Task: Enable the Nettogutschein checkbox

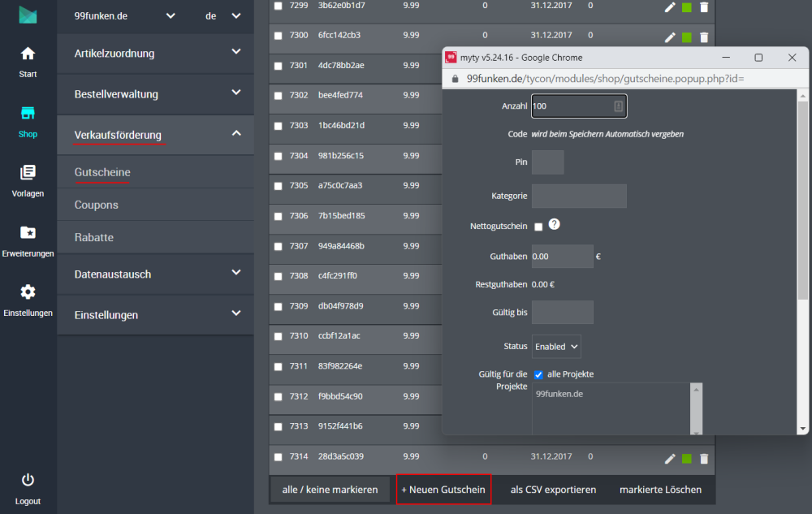Action: pos(538,227)
